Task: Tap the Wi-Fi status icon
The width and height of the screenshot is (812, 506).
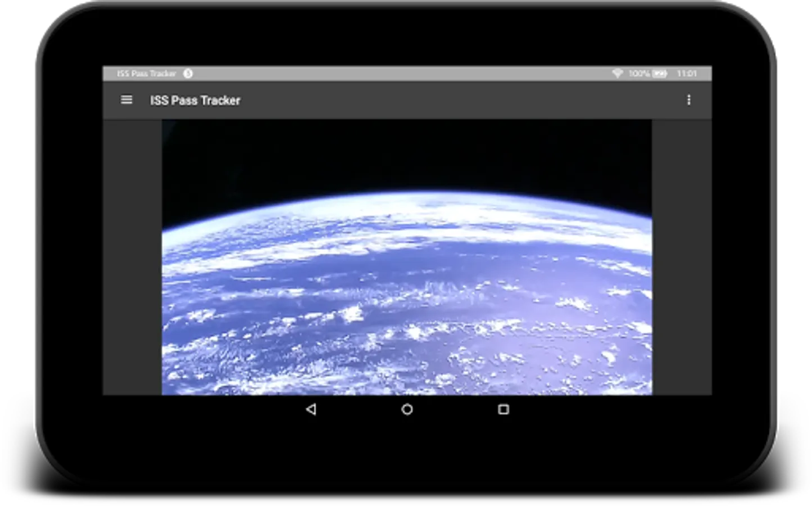Action: (618, 74)
